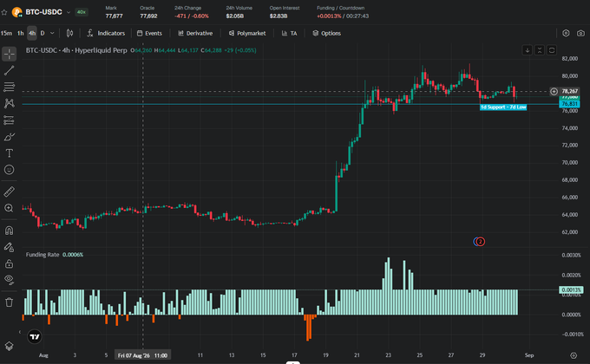Click the Funding Rate indicator title
This screenshot has height=364, width=590.
(x=43, y=255)
